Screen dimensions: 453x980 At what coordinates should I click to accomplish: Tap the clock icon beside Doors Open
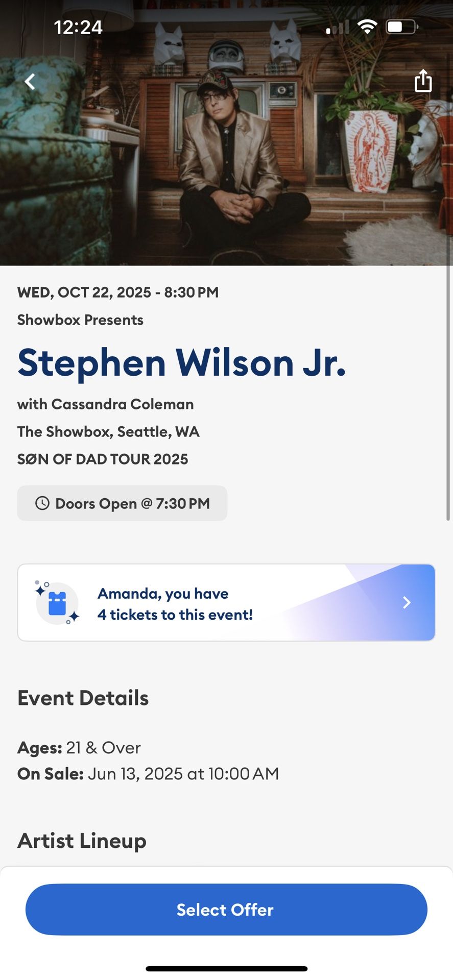click(42, 503)
